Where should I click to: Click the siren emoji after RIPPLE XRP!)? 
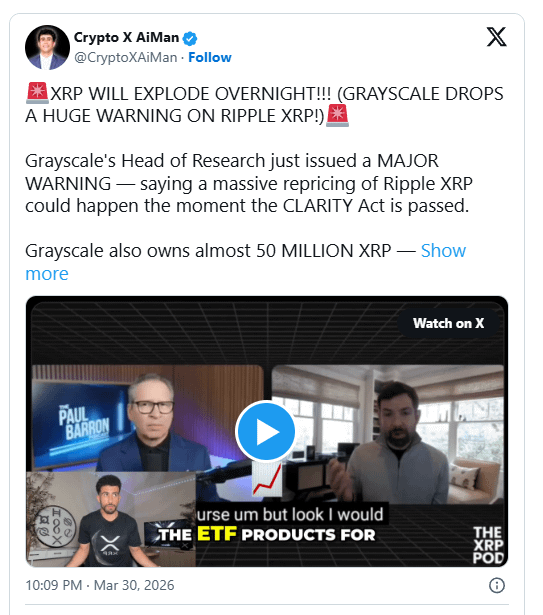pos(337,116)
